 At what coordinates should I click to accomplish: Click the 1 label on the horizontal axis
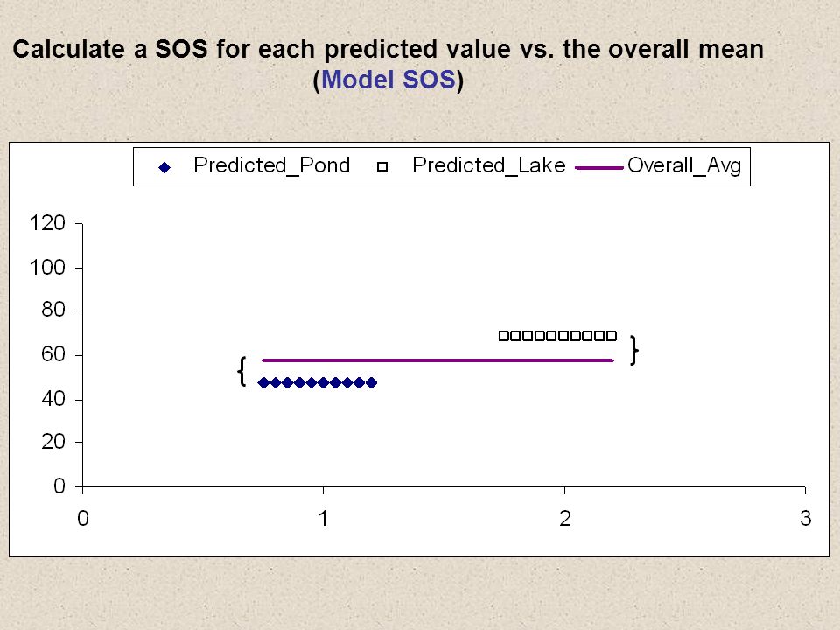pyautogui.click(x=323, y=519)
